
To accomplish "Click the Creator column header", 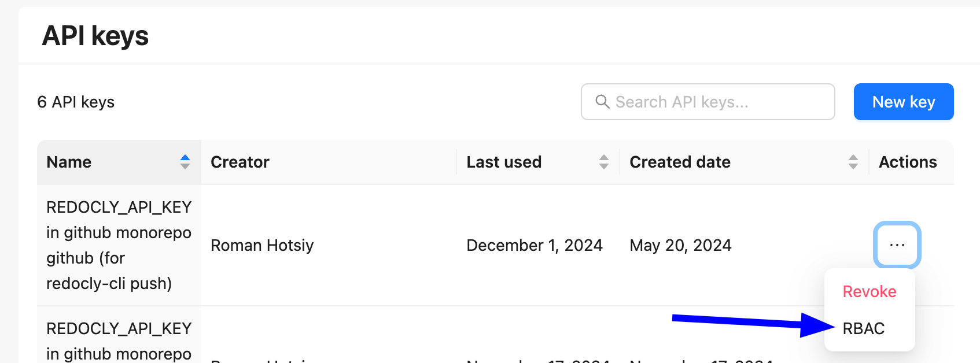I will (240, 162).
